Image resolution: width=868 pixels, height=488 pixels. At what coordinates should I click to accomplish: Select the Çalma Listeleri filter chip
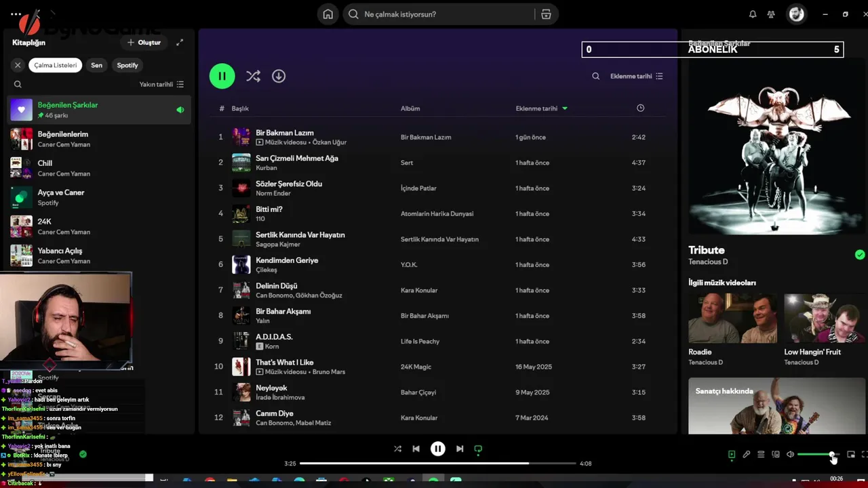tap(56, 65)
